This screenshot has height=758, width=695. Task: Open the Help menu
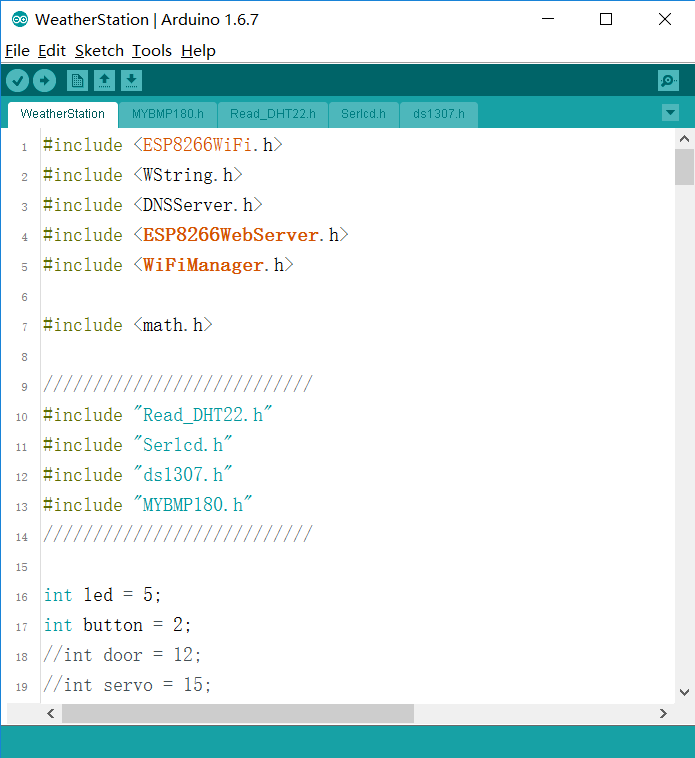[x=198, y=51]
